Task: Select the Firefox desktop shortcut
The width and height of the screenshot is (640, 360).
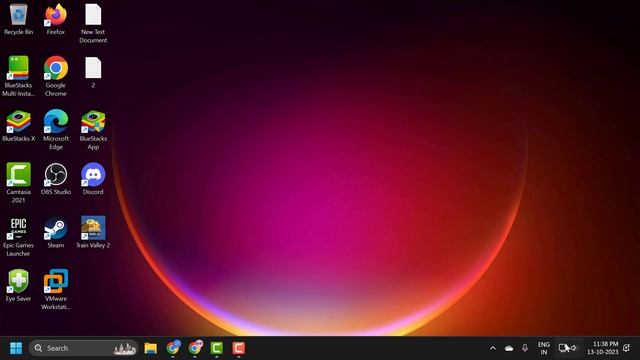Action: pos(56,20)
